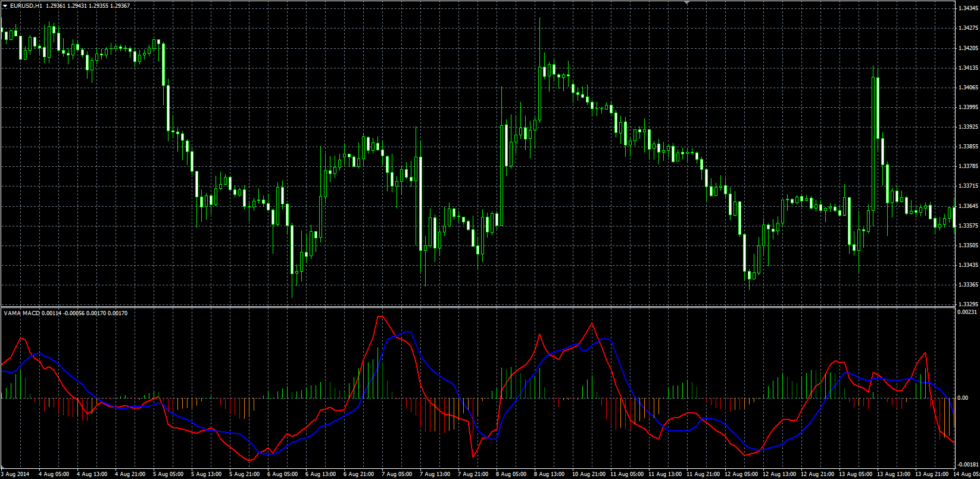980x479 pixels.
Task: Click the 7 Aug 05:00 time label
Action: (x=397, y=474)
